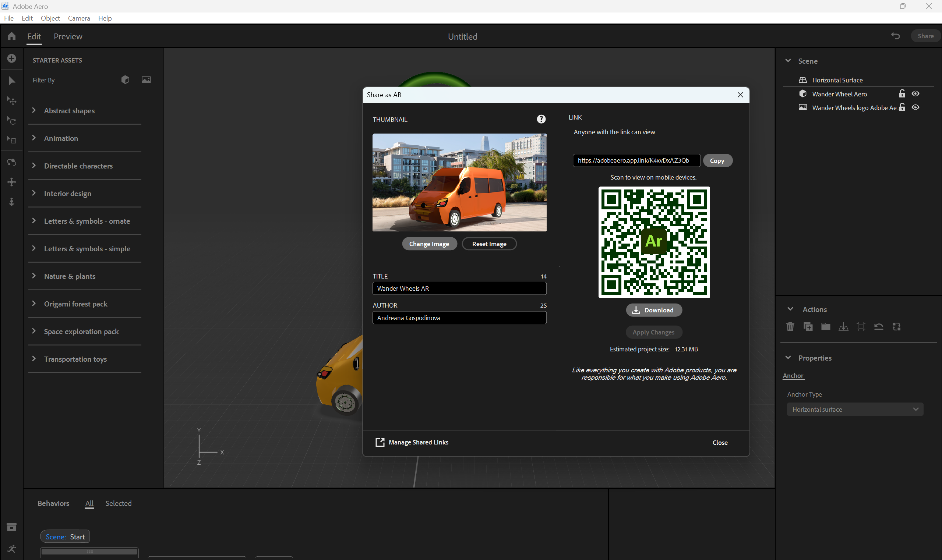Hide the Wander Wheels logo layer

tap(915, 107)
